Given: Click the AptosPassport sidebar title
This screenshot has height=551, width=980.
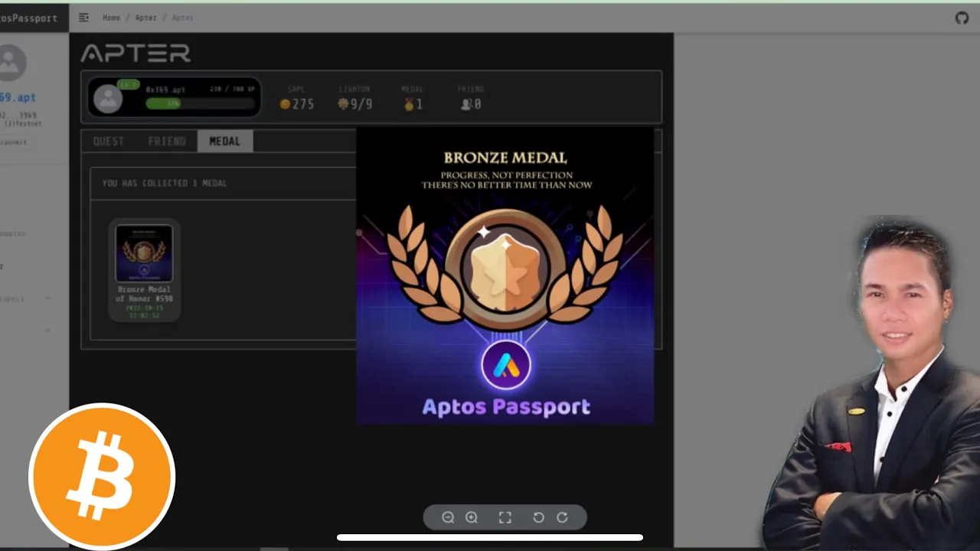Looking at the screenshot, I should tap(28, 18).
